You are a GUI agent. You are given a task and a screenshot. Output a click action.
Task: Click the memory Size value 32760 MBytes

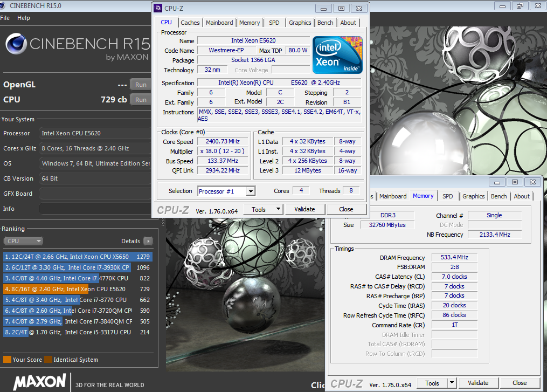coord(387,225)
